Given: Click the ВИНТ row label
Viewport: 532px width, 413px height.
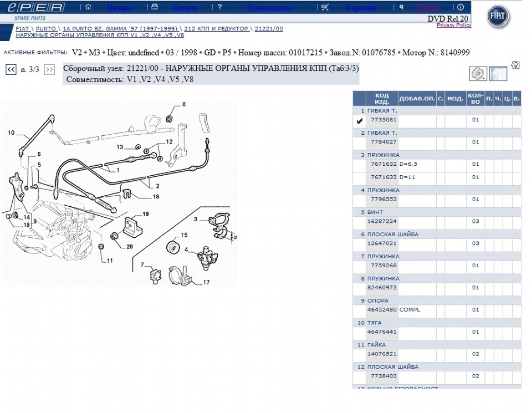Looking at the screenshot, I should (x=375, y=212).
